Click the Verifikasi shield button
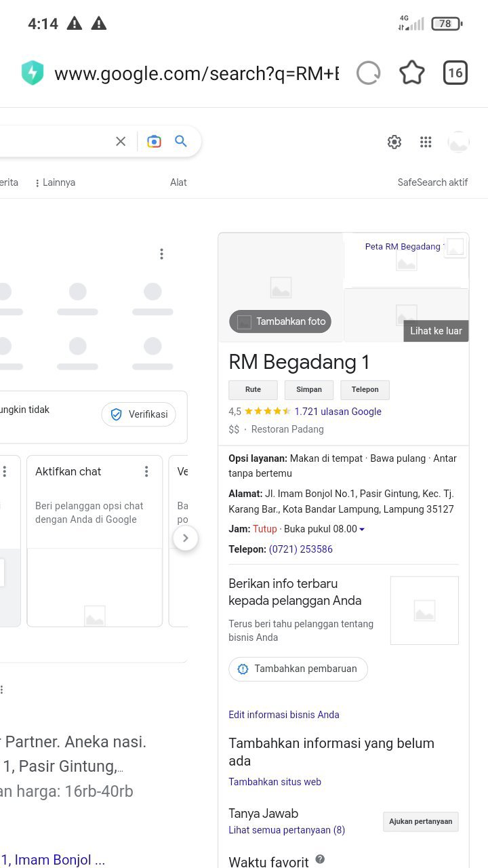Screen dimensions: 488x868 click(139, 414)
